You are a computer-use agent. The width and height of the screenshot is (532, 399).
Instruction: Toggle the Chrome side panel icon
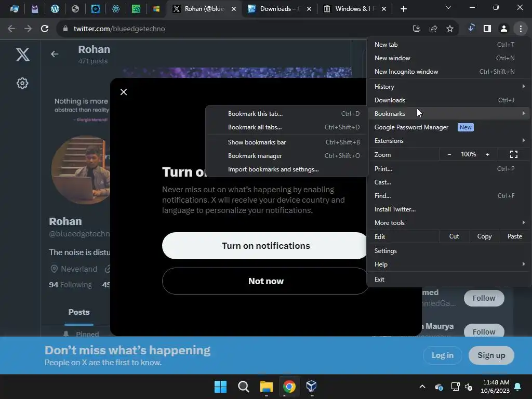point(487,29)
